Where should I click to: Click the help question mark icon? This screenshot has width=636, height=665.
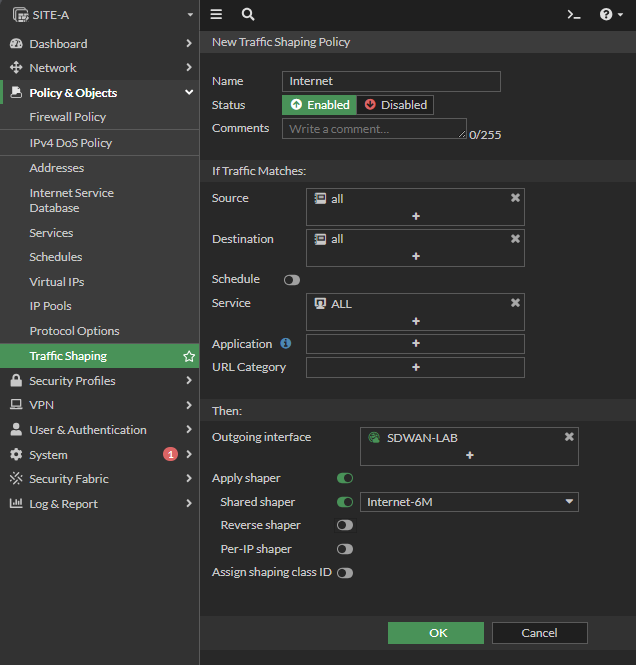(x=610, y=15)
